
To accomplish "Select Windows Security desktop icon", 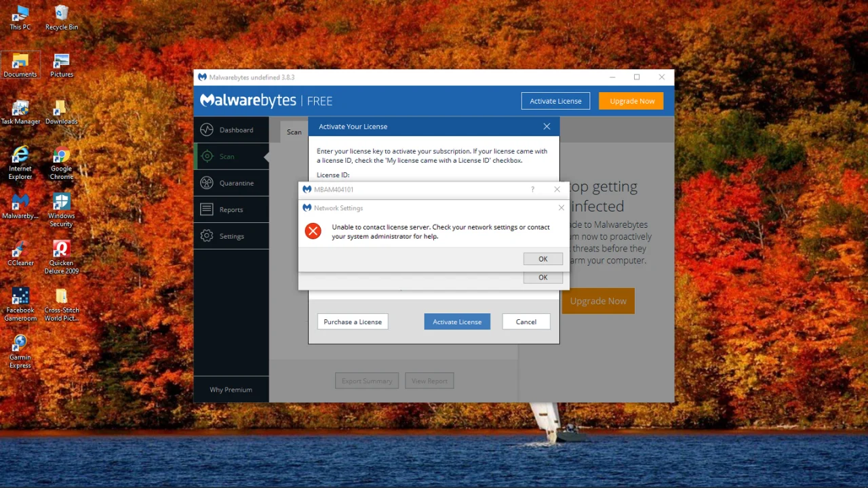I will point(61,210).
